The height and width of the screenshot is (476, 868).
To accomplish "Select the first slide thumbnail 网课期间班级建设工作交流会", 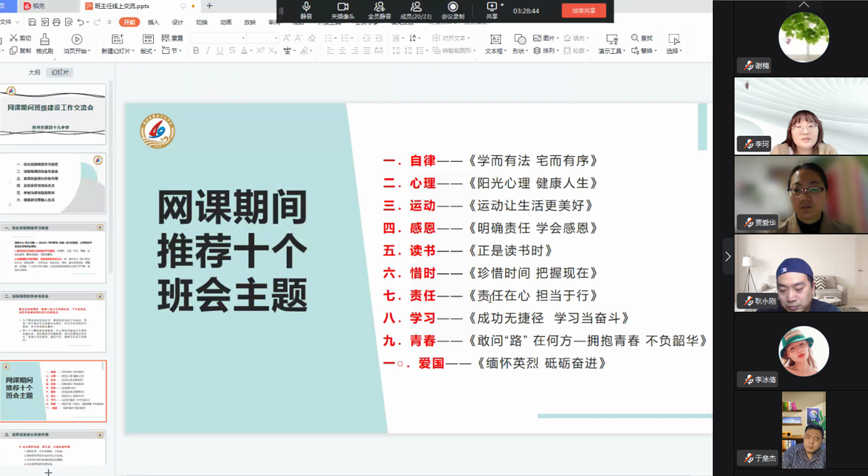I will (x=53, y=113).
